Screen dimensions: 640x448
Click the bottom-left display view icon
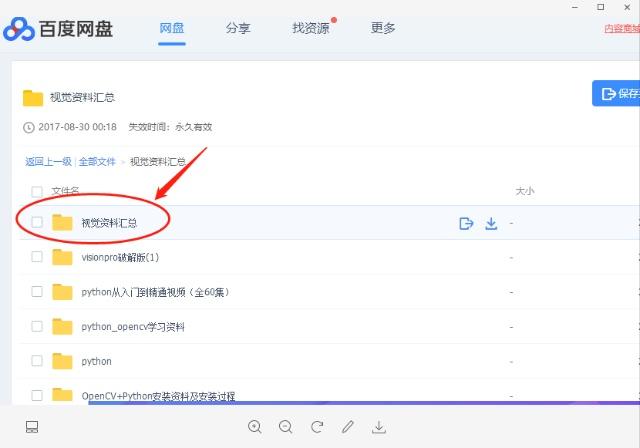[x=32, y=427]
